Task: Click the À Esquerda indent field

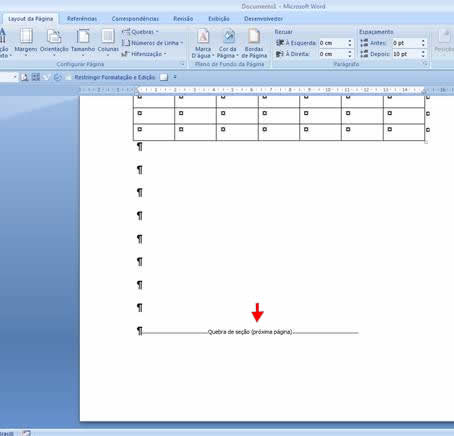Action: pyautogui.click(x=333, y=43)
